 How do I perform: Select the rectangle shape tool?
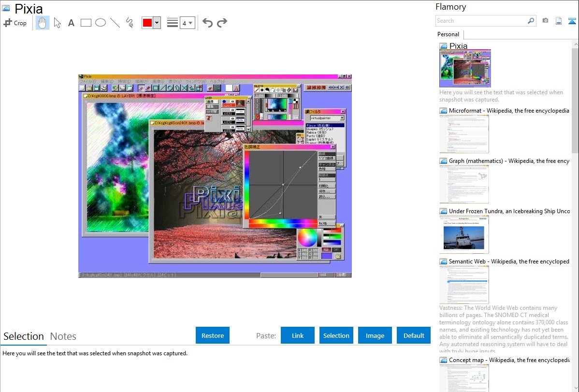coord(86,23)
